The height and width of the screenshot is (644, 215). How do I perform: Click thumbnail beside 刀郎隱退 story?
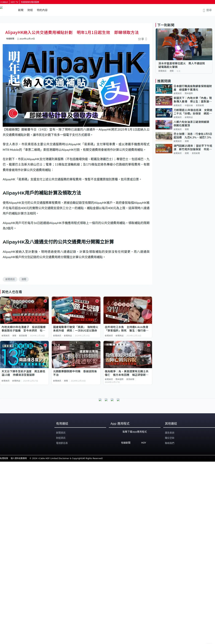coord(164,113)
